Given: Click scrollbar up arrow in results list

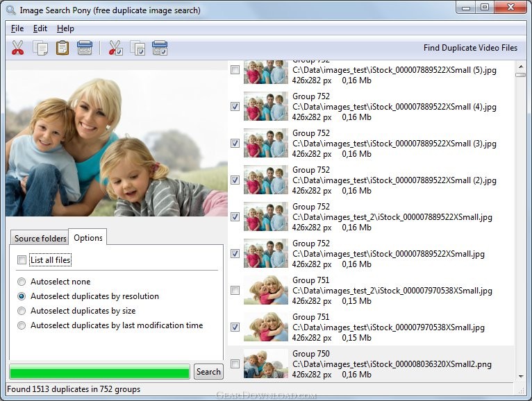Looking at the screenshot, I should coord(521,66).
